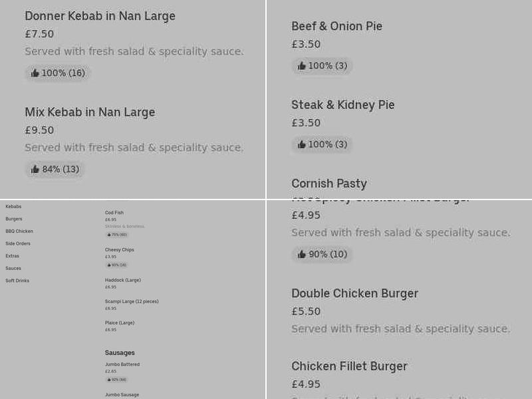The image size is (532, 399).
Task: Click the Sausages section heading
Action: [x=120, y=352]
